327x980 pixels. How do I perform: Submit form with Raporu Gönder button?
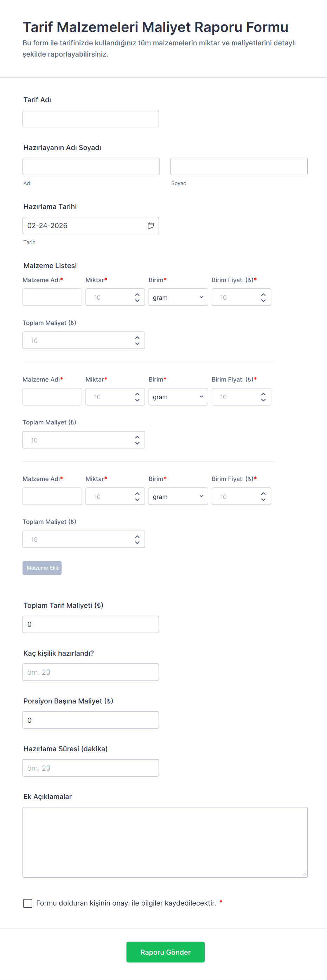(x=165, y=952)
